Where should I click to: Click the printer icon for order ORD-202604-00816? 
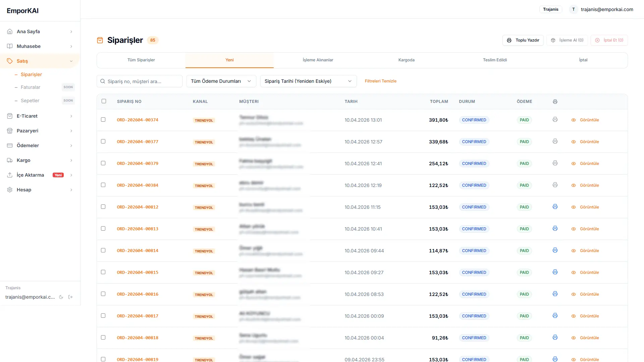pos(555,294)
